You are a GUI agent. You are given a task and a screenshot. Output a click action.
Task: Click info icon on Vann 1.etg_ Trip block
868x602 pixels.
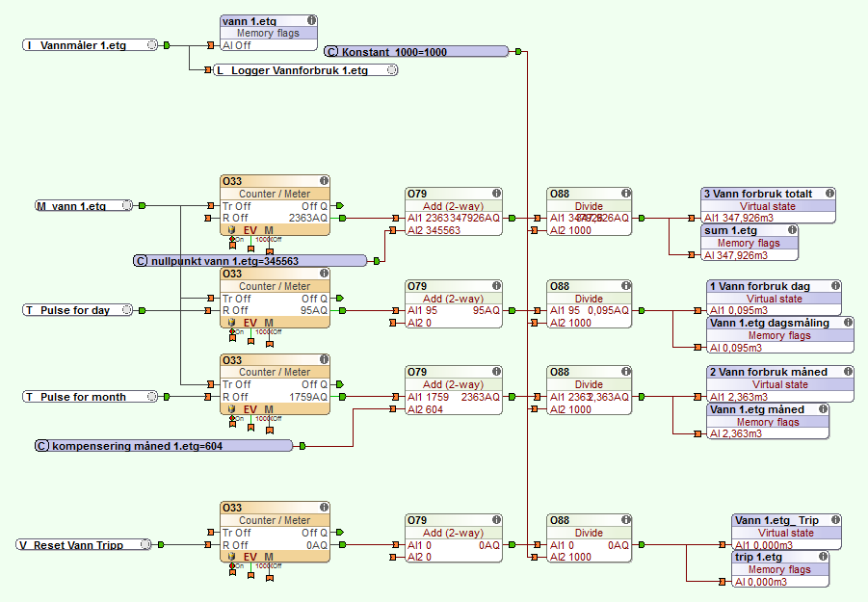[x=835, y=520]
